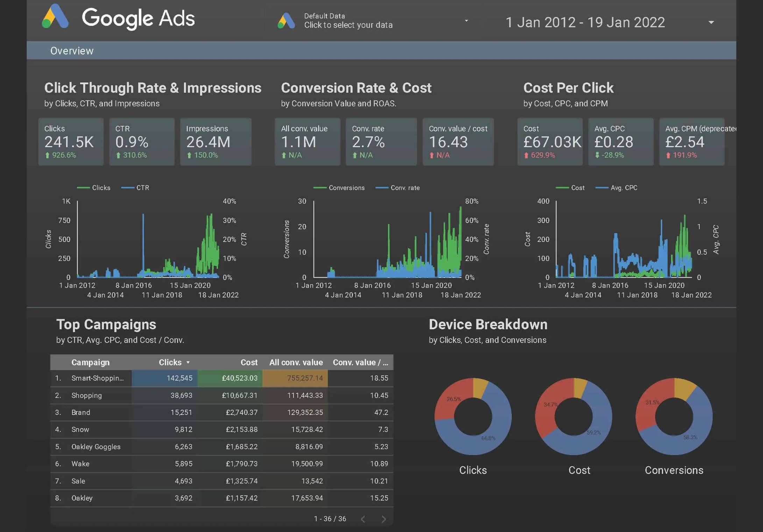
Task: Select the Sale campaign row
Action: tap(222, 481)
